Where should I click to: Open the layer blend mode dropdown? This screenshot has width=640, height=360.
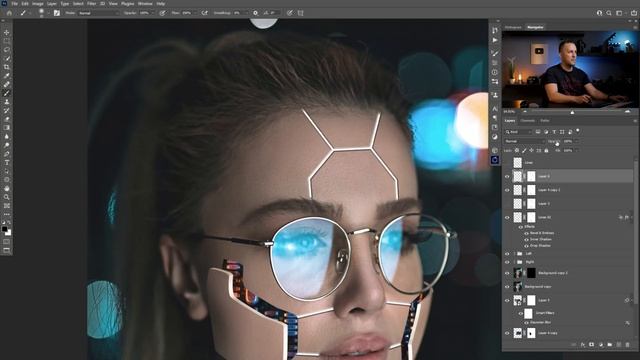coord(524,141)
